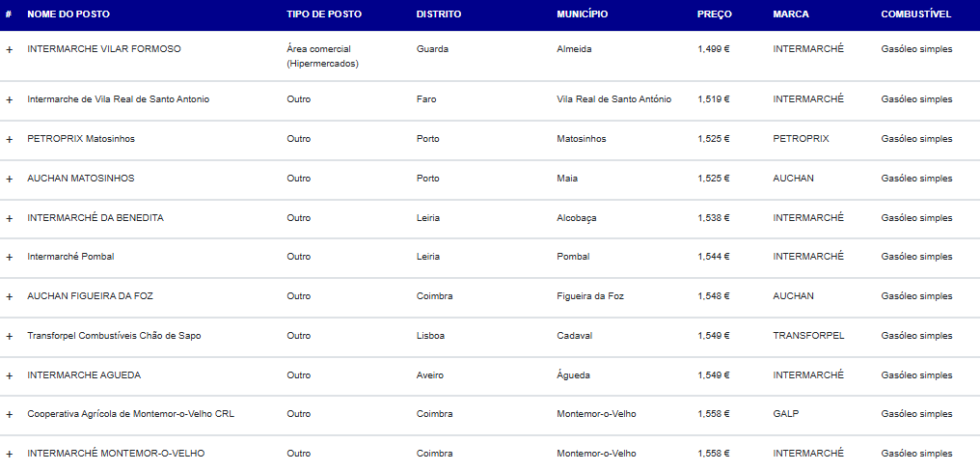Click the COMBUSTÍVEL column header
The height and width of the screenshot is (471, 980).
(x=916, y=14)
